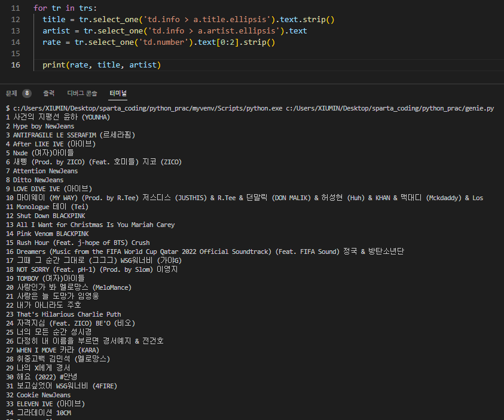The width and height of the screenshot is (504, 420).
Task: Click output row '14 Pink Venom BLACKPINK'
Action: 47,234
